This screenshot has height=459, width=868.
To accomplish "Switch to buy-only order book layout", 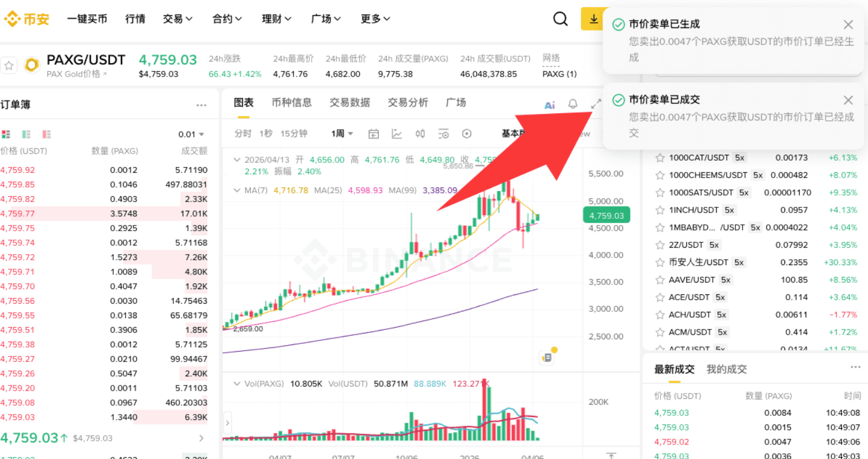I will [26, 134].
